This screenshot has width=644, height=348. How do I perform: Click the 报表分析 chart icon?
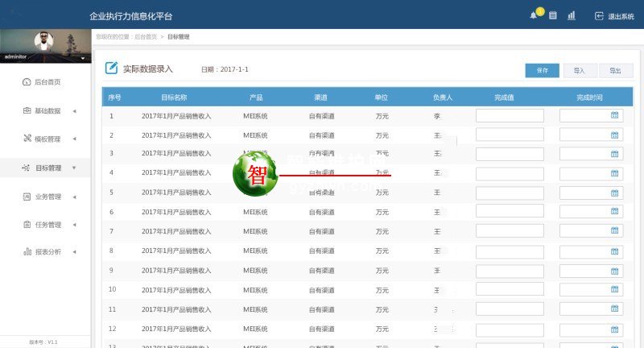pos(27,252)
